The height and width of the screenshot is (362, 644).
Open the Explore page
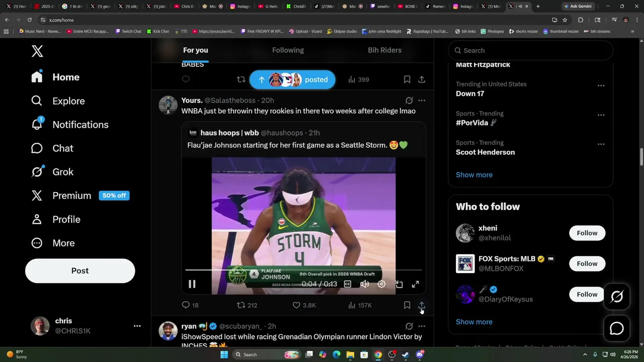[58, 101]
